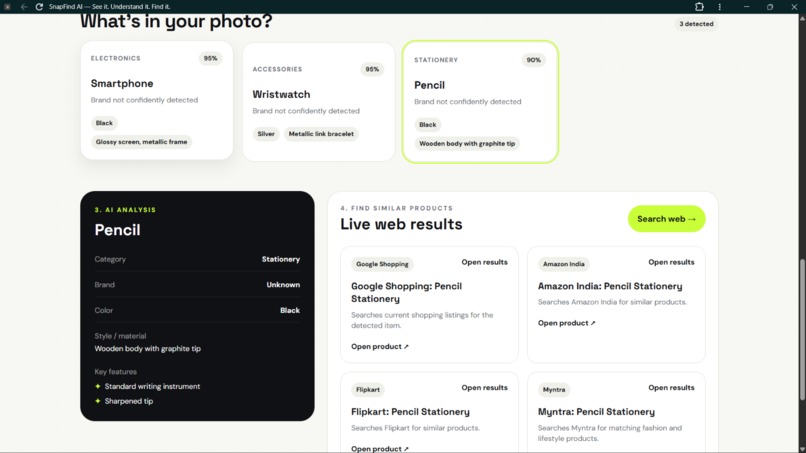
Task: Click the 3. AI ANALYSIS label
Action: pyautogui.click(x=125, y=210)
